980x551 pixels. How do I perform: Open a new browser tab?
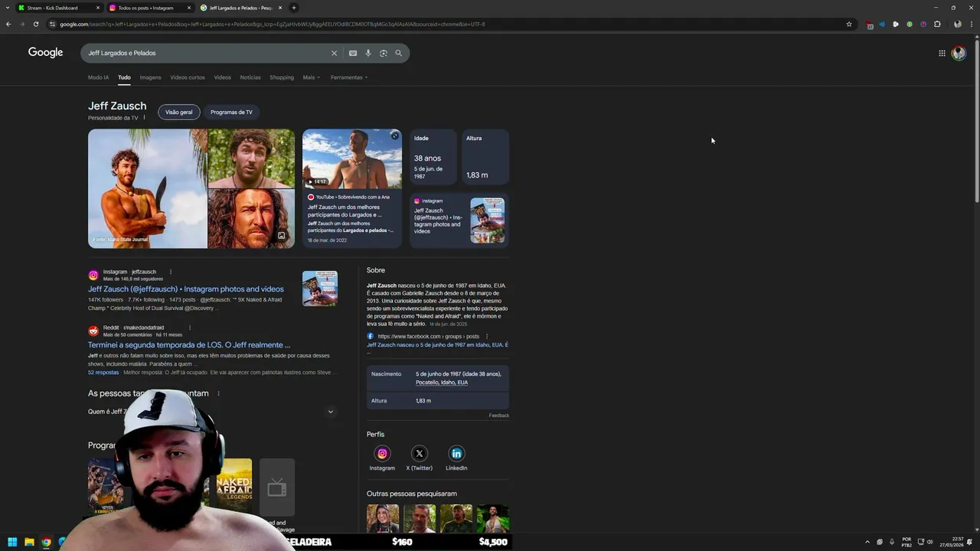point(294,8)
